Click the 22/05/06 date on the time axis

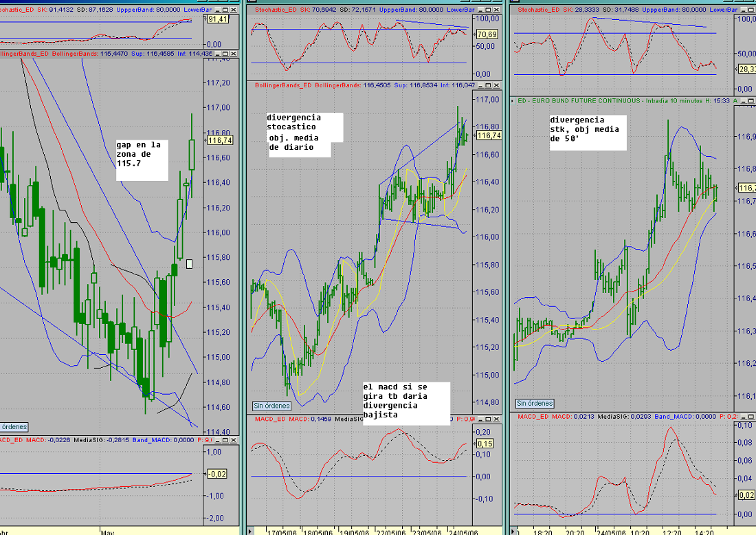pyautogui.click(x=390, y=532)
